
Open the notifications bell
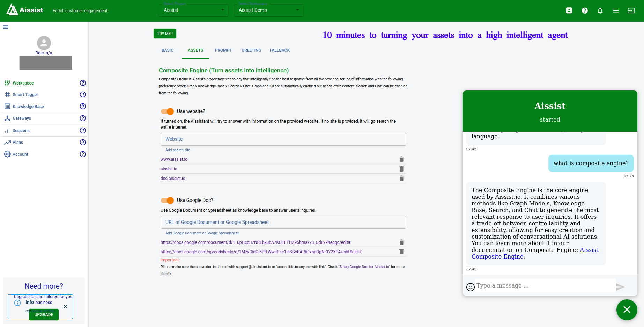(600, 10)
